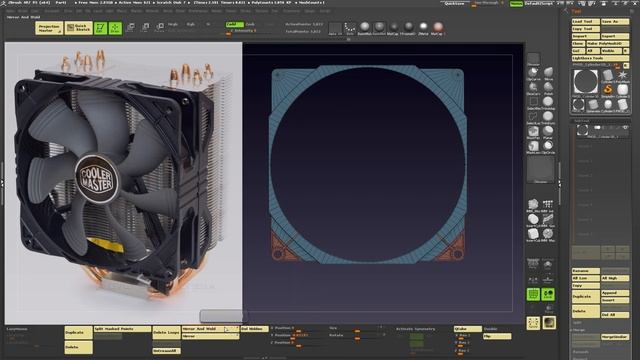
Task: Enable Mrgb paint mode
Action: 173,24
